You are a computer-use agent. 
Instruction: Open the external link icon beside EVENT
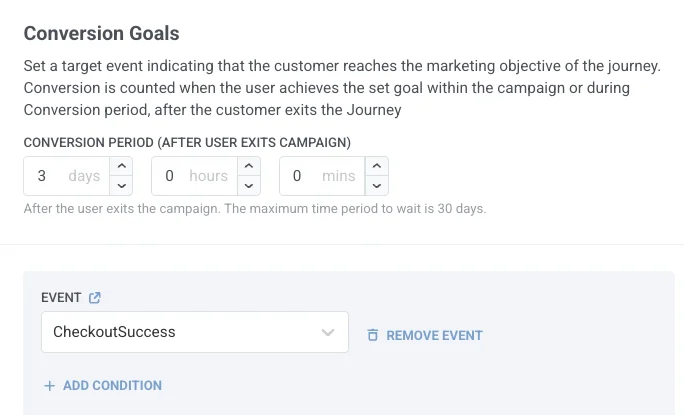(95, 297)
